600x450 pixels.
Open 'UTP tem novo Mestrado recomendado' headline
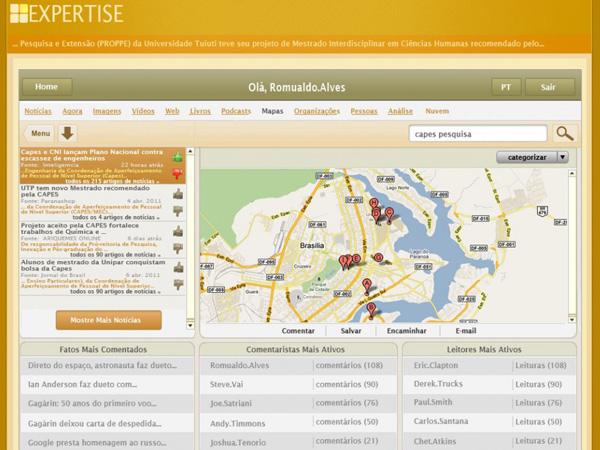pyautogui.click(x=85, y=191)
